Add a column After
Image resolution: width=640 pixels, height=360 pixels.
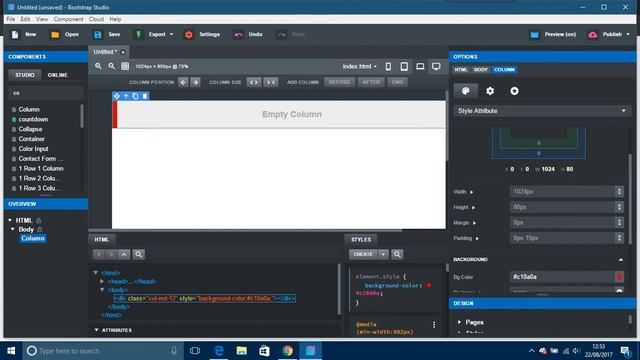point(371,82)
